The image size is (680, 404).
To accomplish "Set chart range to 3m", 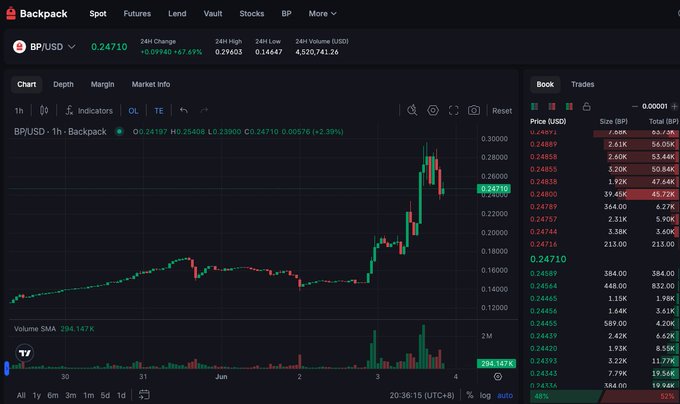I will [x=71, y=395].
